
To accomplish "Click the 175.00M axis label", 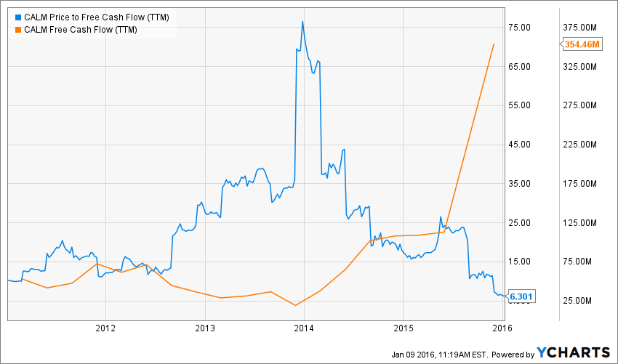I will pos(581,184).
